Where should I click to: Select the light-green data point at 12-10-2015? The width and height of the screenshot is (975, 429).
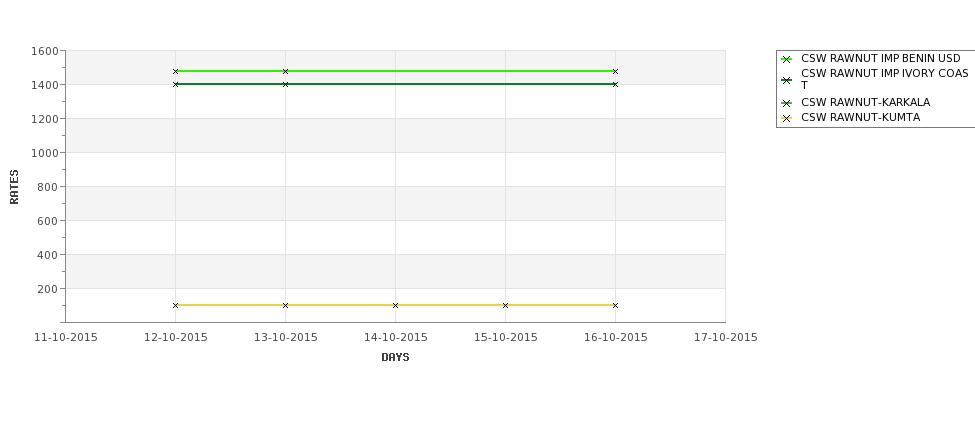click(175, 72)
